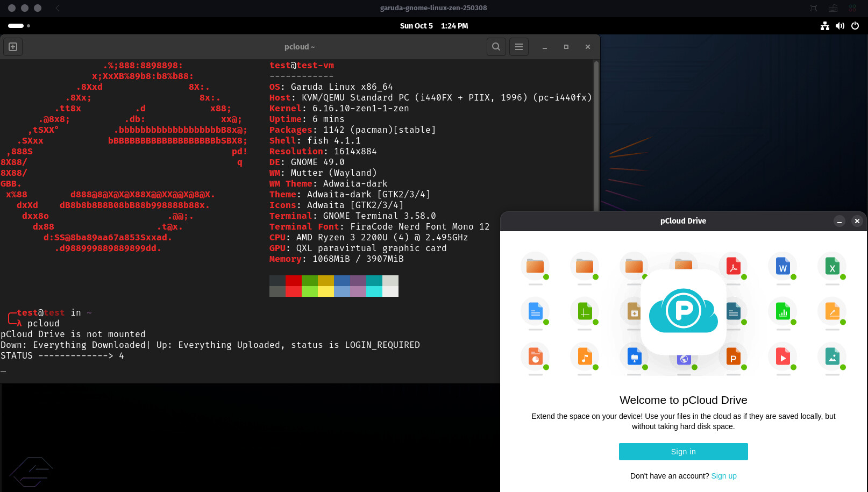Viewport: 868px width, 492px height.
Task: Click the orange music note file icon
Action: click(x=585, y=356)
